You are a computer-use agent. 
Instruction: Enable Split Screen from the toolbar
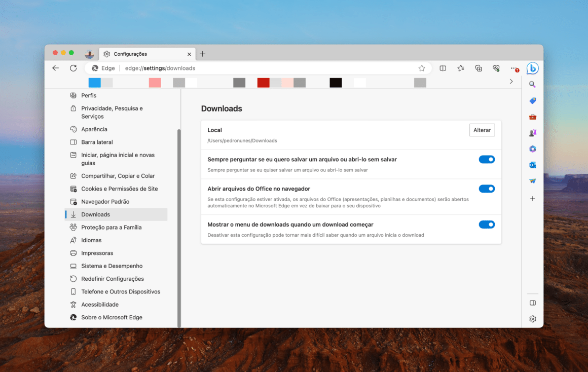tap(443, 67)
